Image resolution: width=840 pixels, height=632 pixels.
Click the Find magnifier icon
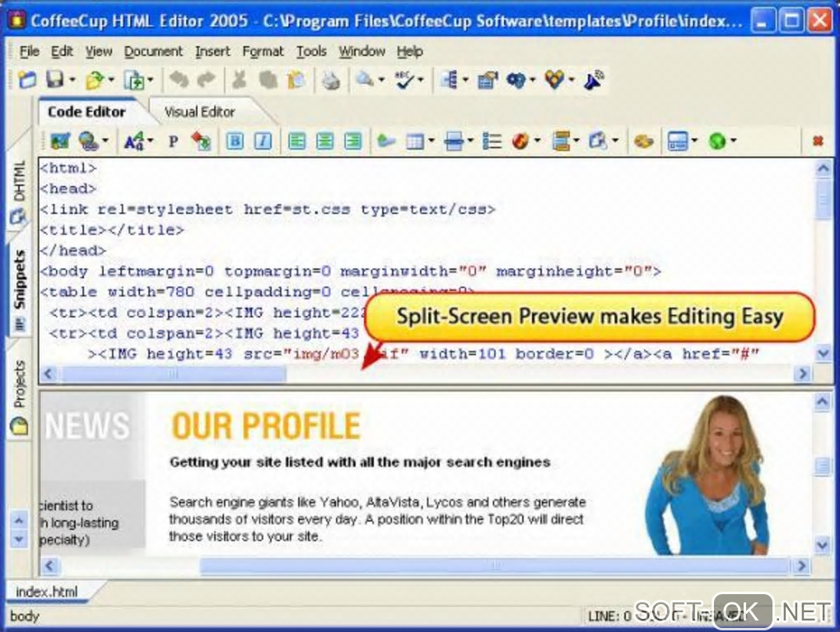365,81
